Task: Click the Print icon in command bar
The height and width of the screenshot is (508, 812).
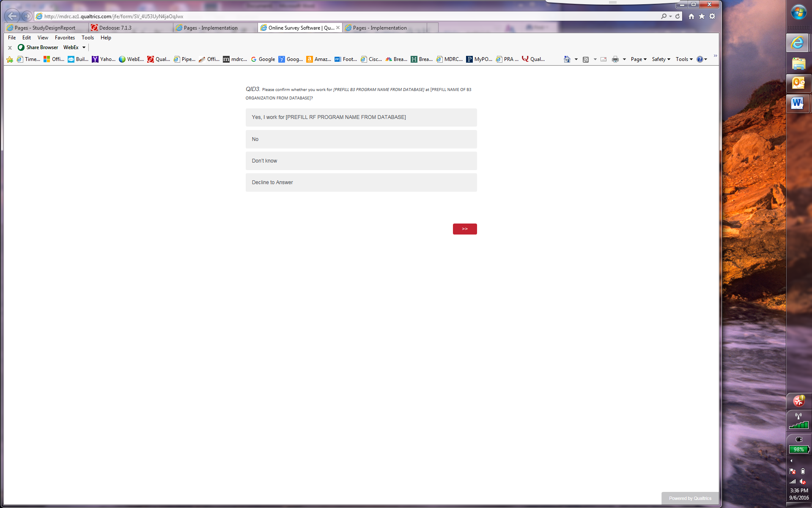Action: coord(615,59)
